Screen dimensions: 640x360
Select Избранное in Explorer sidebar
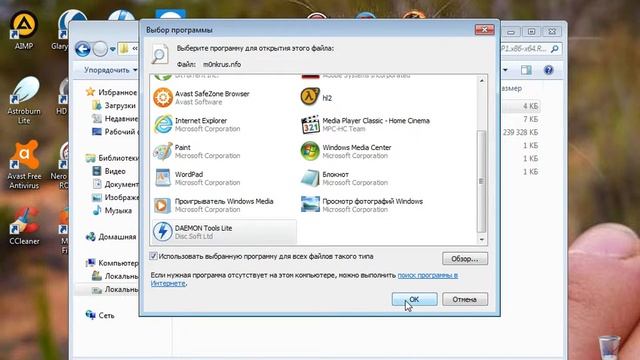click(x=111, y=92)
